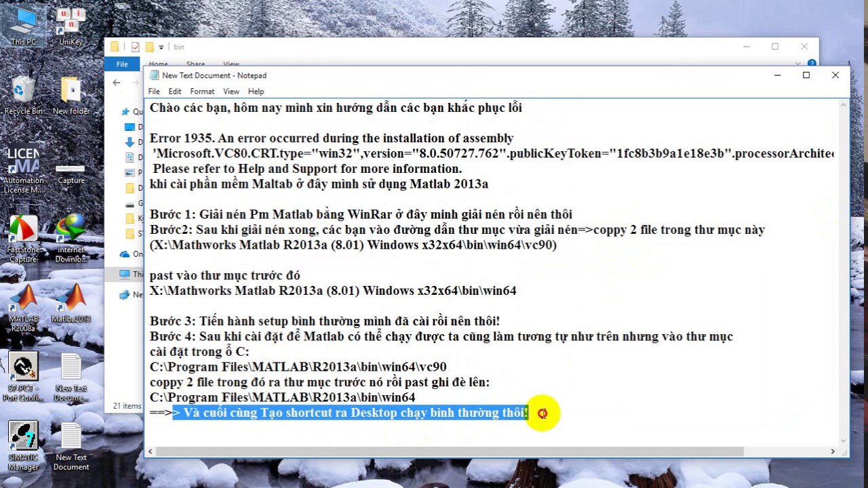Viewport: 868px width, 488px height.
Task: Click Explorer title bar folder icon
Action: coord(115,47)
